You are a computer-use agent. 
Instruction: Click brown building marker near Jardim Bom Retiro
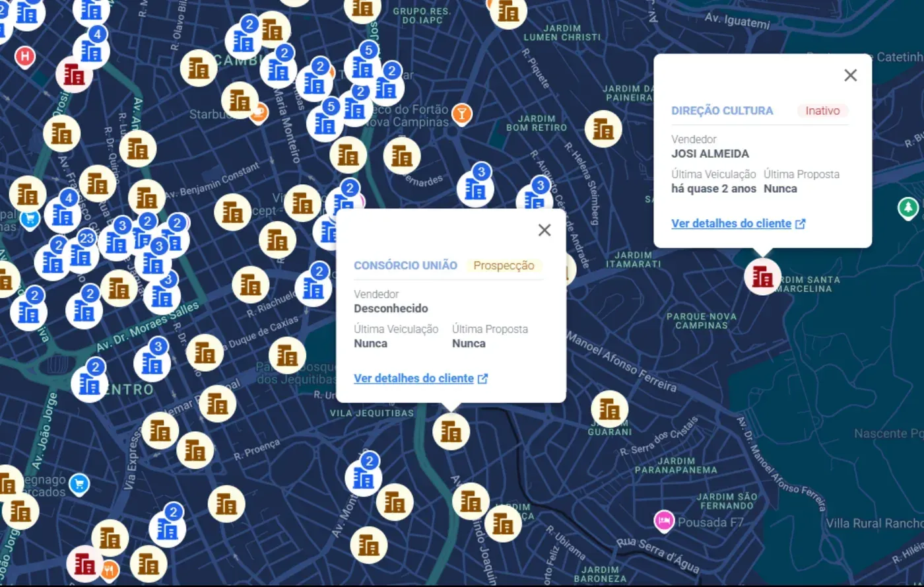(603, 129)
